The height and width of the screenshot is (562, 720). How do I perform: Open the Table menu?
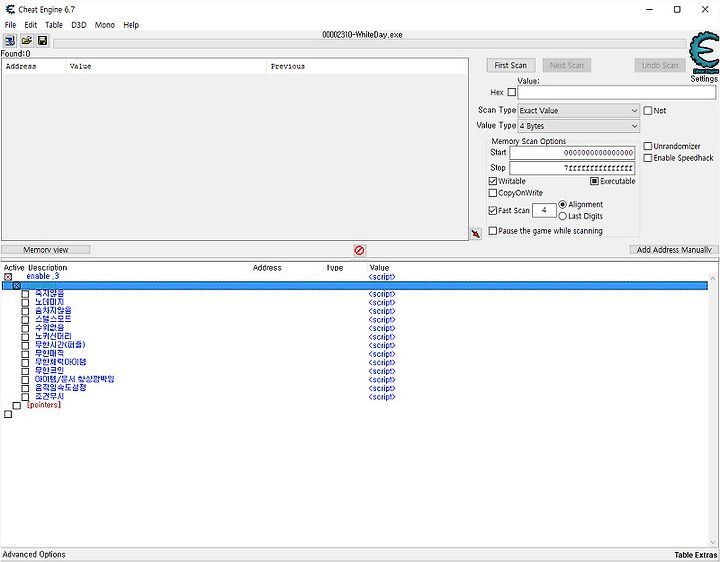click(54, 25)
